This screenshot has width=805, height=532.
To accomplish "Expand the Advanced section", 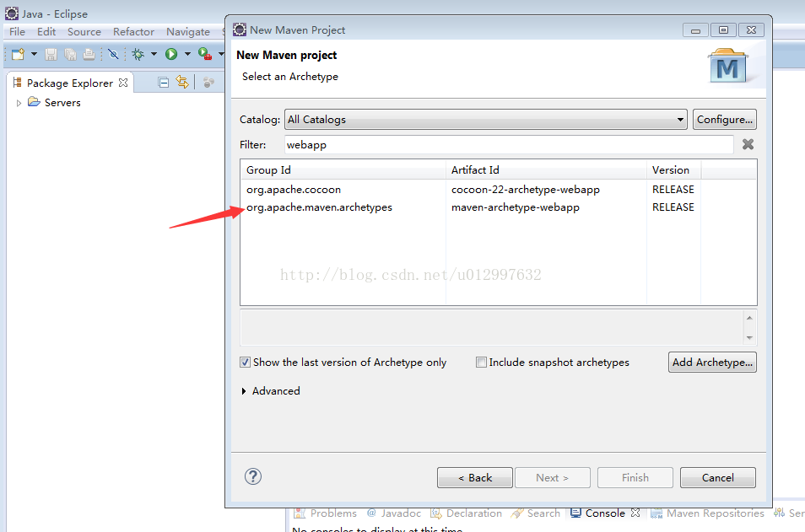I will coord(244,391).
